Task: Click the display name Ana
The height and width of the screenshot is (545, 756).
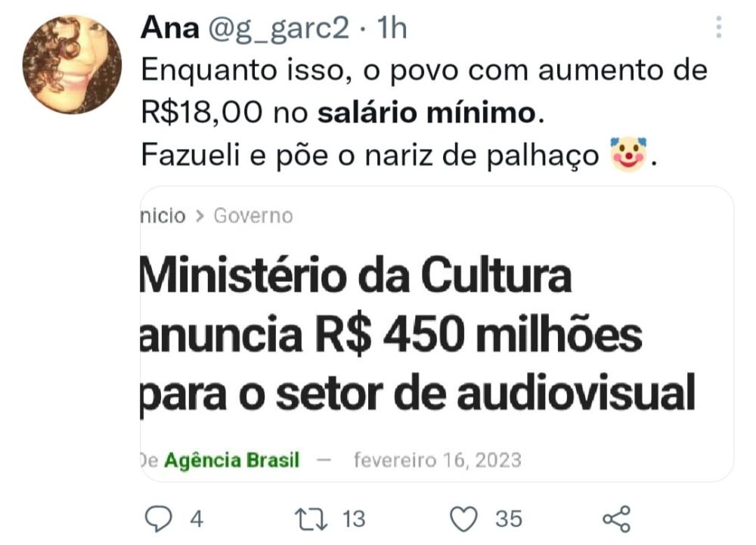Action: coord(170,28)
